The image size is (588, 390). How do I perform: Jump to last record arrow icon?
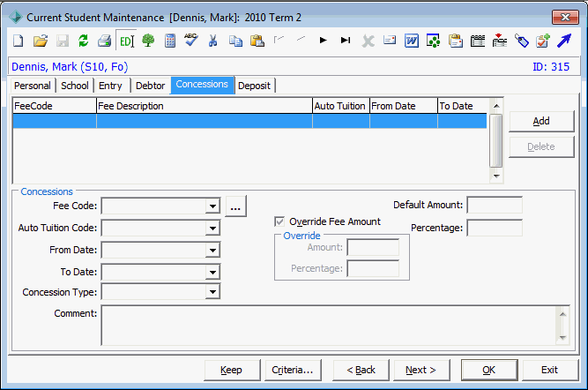coord(346,41)
